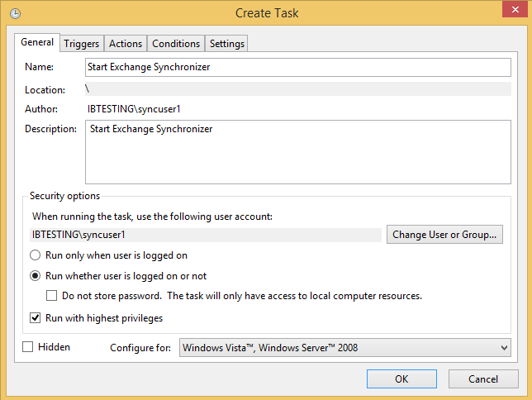Open the Actions tab
Viewport: 532px width, 400px height.
126,44
